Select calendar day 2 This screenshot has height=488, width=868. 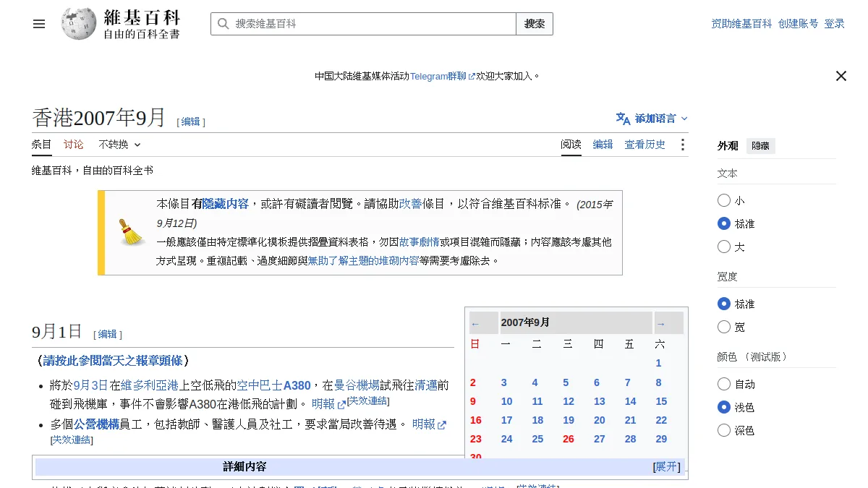473,382
